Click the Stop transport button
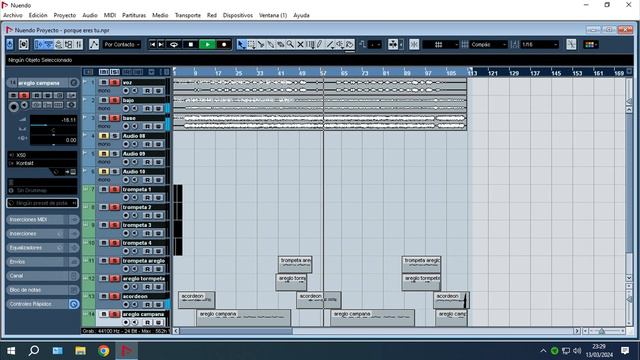Viewport: 640px width, 360px height. click(191, 44)
